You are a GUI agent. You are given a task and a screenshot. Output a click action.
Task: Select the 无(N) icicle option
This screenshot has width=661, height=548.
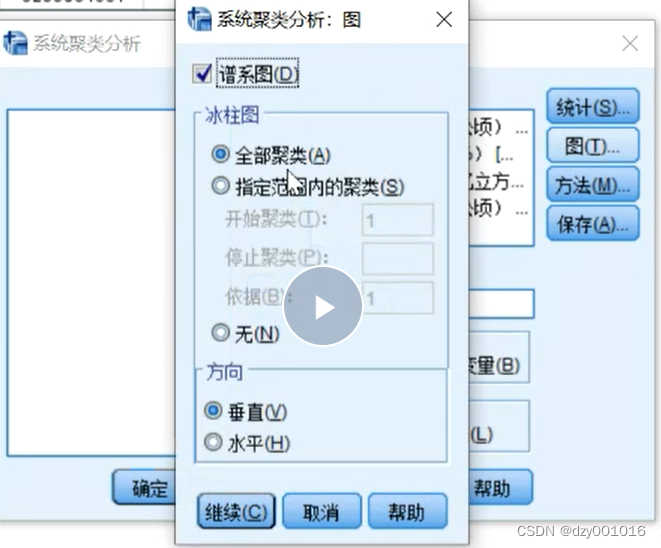click(220, 333)
